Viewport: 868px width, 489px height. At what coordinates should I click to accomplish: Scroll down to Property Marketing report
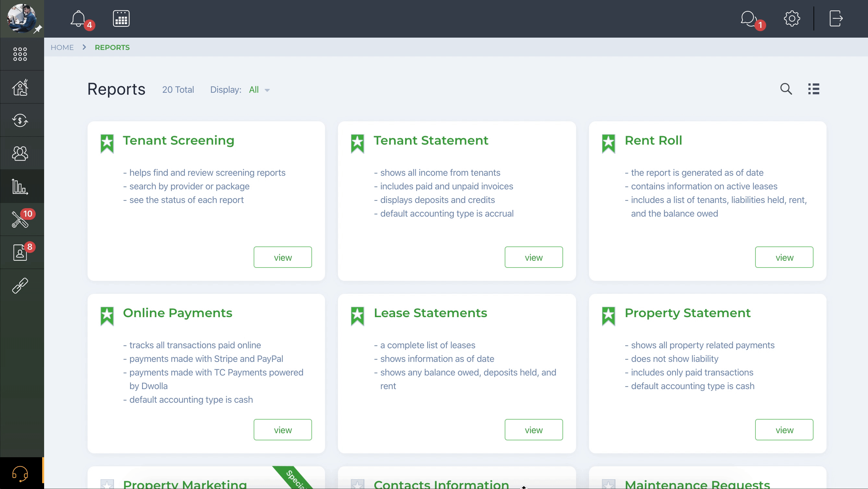coord(185,483)
